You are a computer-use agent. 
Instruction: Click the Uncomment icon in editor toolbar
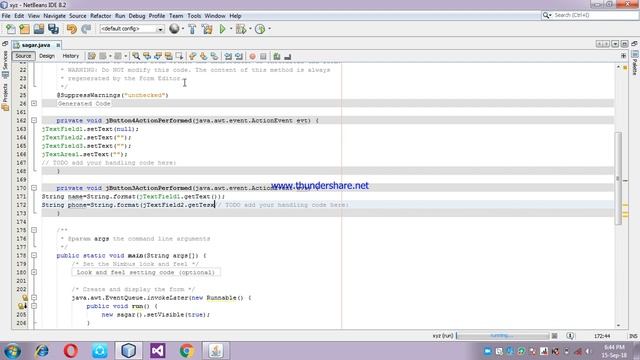click(288, 56)
